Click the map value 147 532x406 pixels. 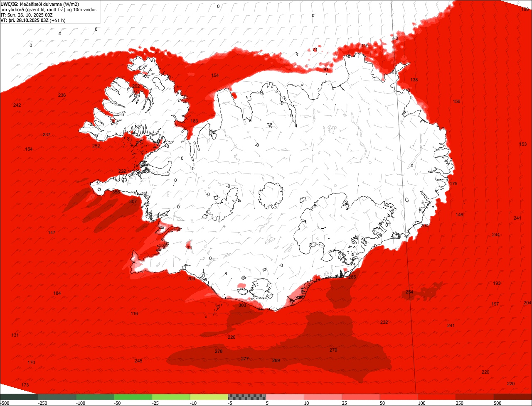52,232
